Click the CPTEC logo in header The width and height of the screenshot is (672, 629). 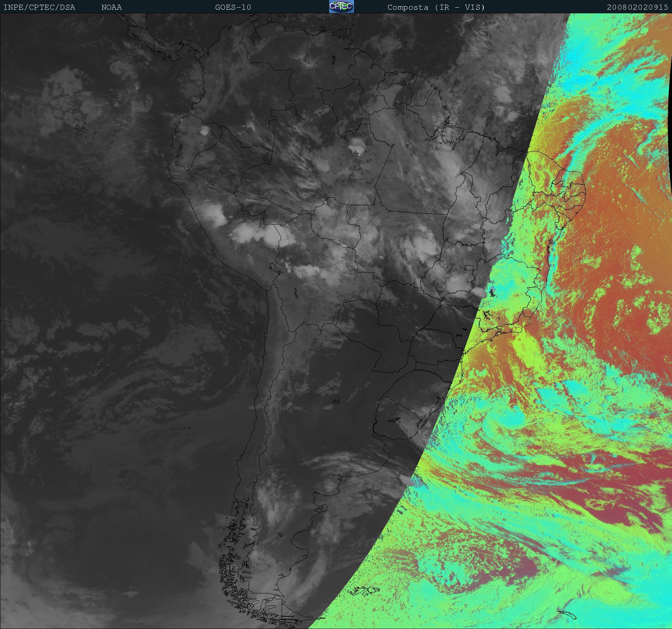click(x=341, y=7)
